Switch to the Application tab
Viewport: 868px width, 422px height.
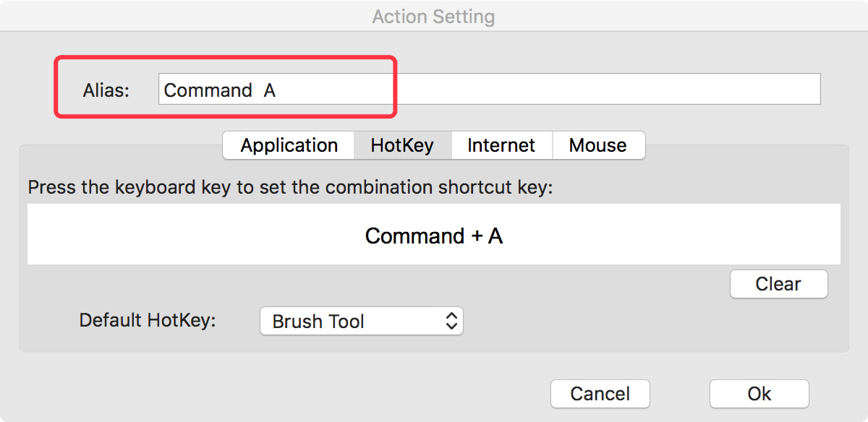click(289, 145)
